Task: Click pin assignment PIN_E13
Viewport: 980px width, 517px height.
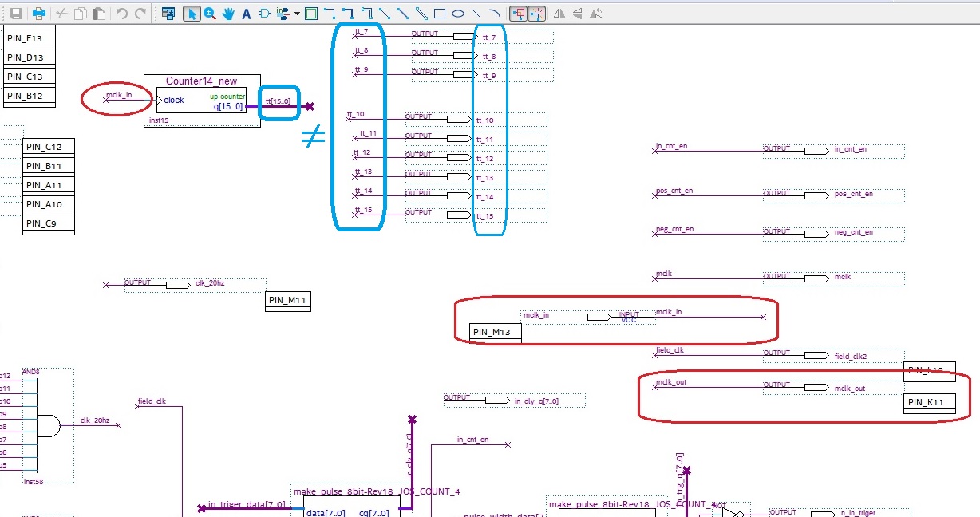Action: coord(30,38)
